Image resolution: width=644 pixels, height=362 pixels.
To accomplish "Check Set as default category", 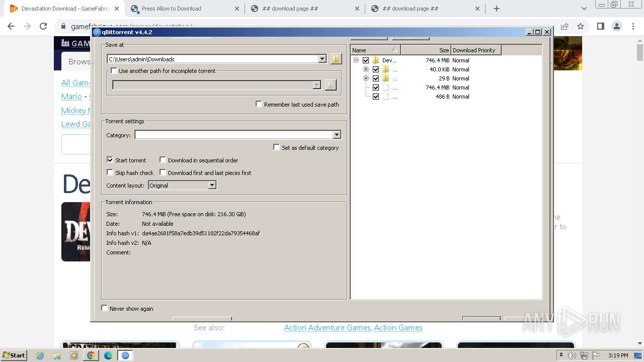I will [277, 147].
